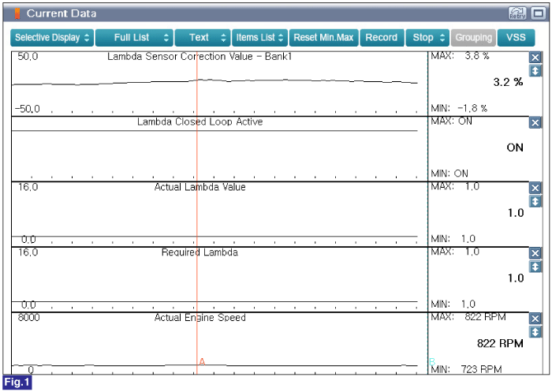Click the Lambda Closed Loop Active title
Screen dimensions: 552x392
(x=200, y=122)
